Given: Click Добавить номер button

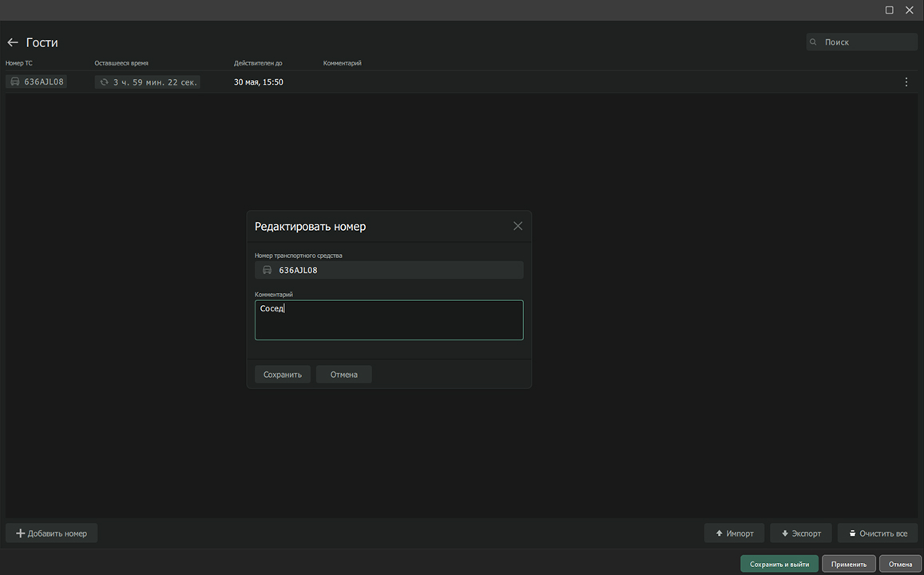Looking at the screenshot, I should click(x=52, y=533).
